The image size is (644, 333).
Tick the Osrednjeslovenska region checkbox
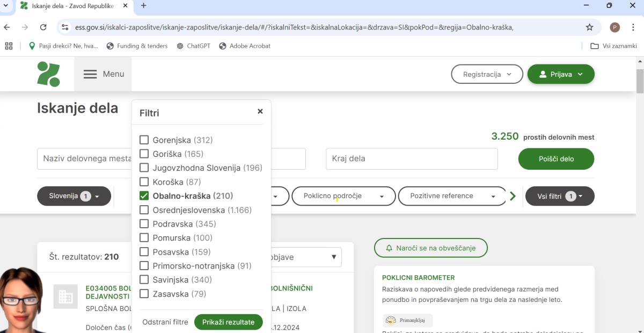tap(144, 210)
